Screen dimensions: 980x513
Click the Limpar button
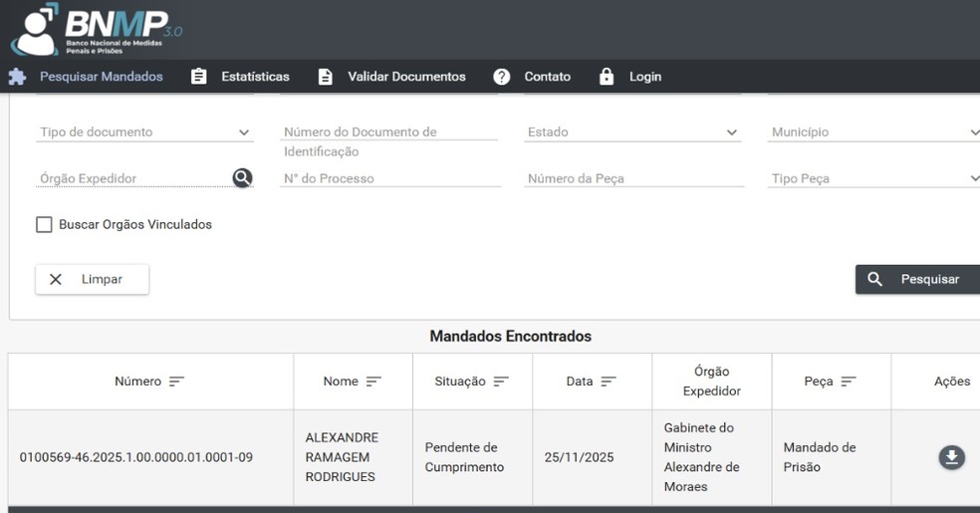click(93, 280)
